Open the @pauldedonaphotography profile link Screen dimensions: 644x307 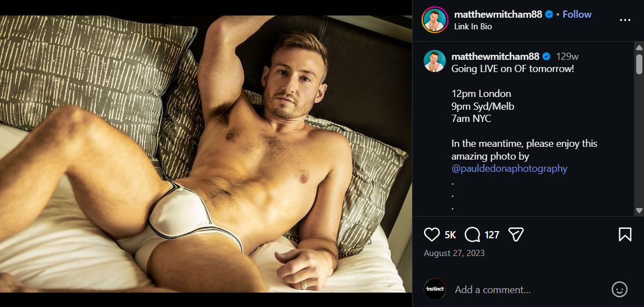click(x=509, y=168)
